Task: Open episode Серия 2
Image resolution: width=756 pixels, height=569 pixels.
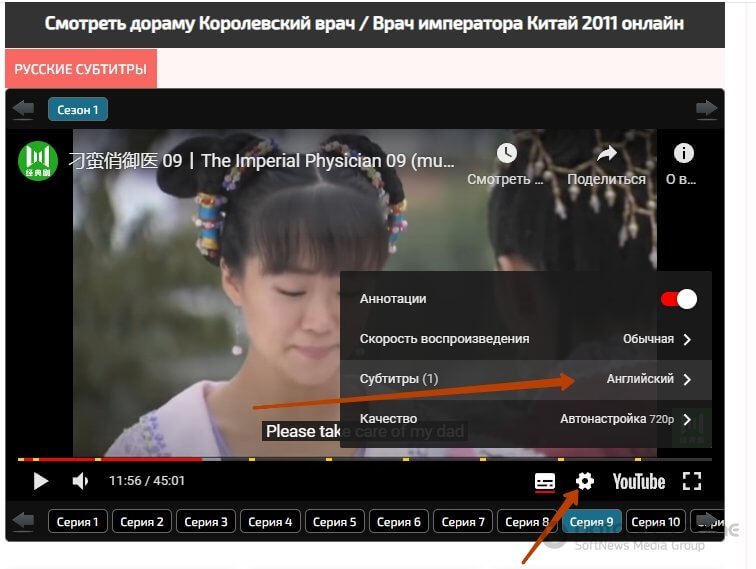Action: pos(142,522)
